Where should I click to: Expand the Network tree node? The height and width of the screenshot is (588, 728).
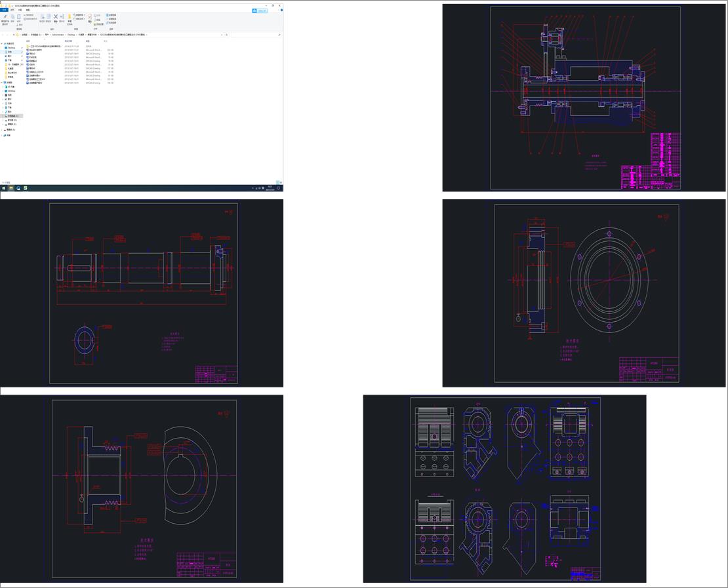tap(2, 136)
